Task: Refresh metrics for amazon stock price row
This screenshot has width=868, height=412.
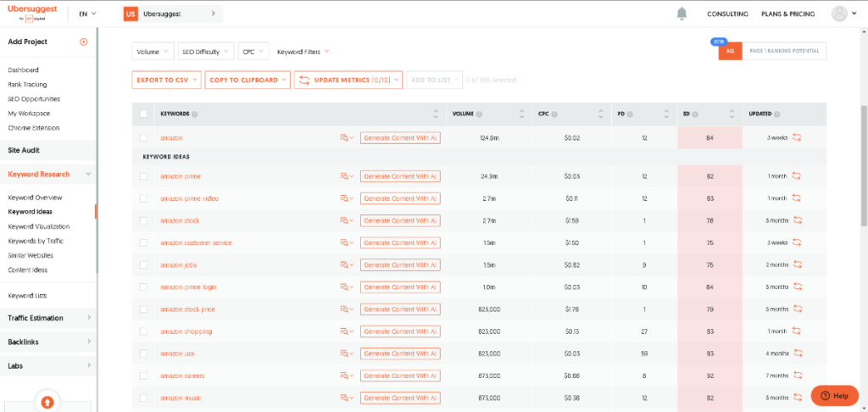Action: 798,309
